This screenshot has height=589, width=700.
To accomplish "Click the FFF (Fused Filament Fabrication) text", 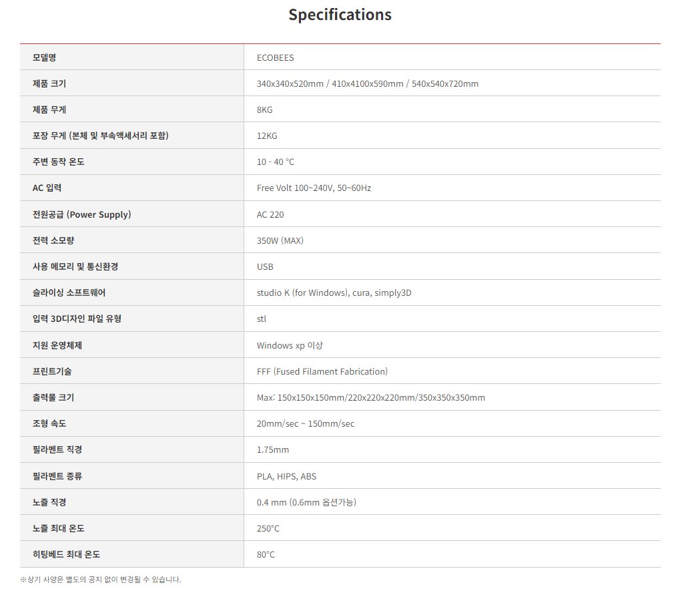I will pyautogui.click(x=322, y=371).
